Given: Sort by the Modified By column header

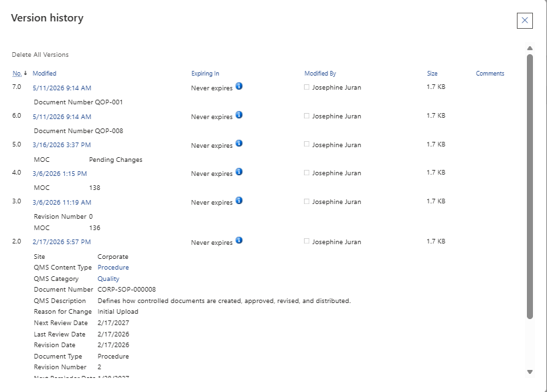Looking at the screenshot, I should pos(320,74).
